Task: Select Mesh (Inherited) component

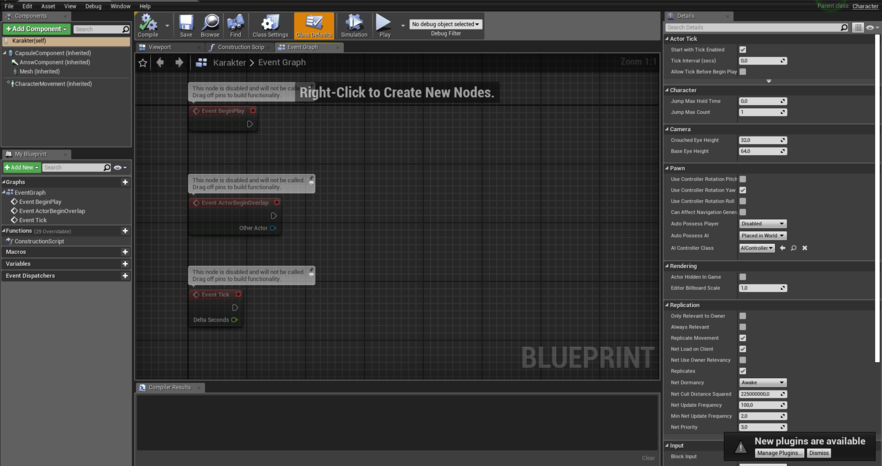Action: [x=39, y=71]
